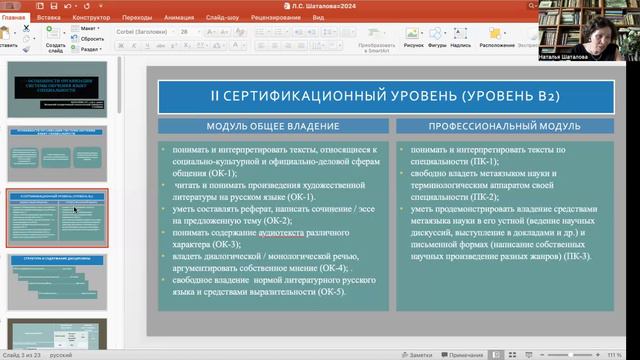640x360 pixels.
Task: Open the Анимация tab
Action: point(179,18)
